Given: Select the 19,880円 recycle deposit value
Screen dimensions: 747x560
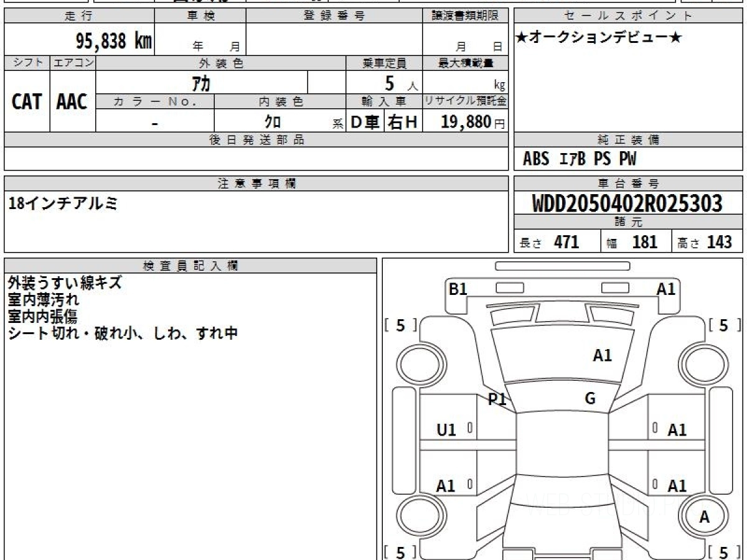Looking at the screenshot, I should [x=473, y=121].
